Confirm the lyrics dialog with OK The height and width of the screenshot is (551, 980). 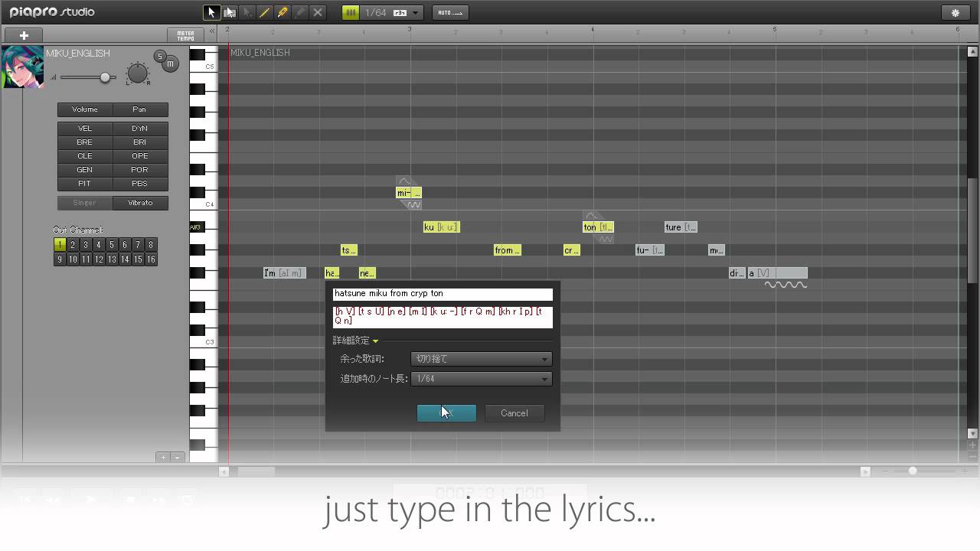click(446, 413)
